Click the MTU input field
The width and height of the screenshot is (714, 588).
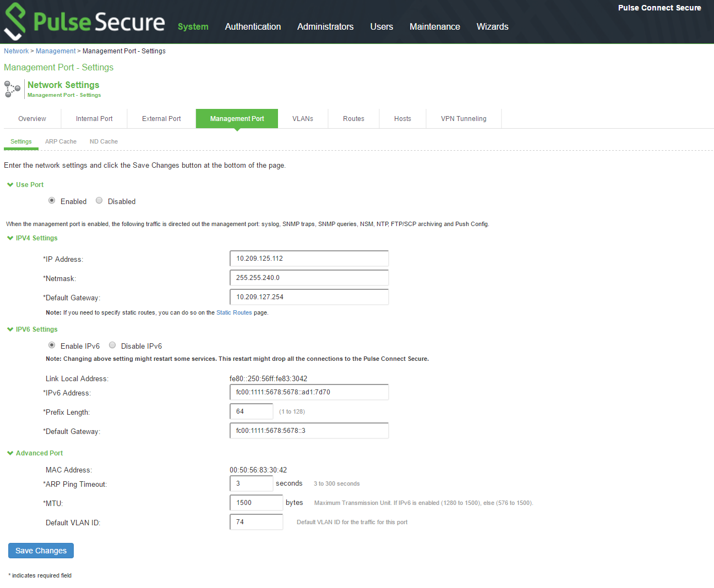(256, 503)
